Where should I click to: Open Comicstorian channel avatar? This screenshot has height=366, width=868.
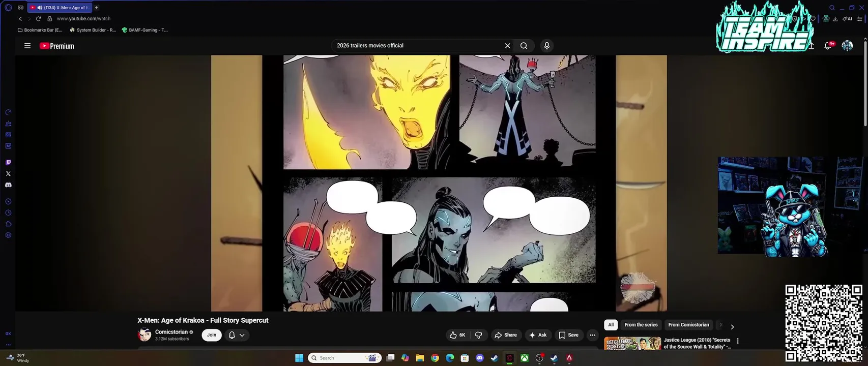(x=144, y=334)
